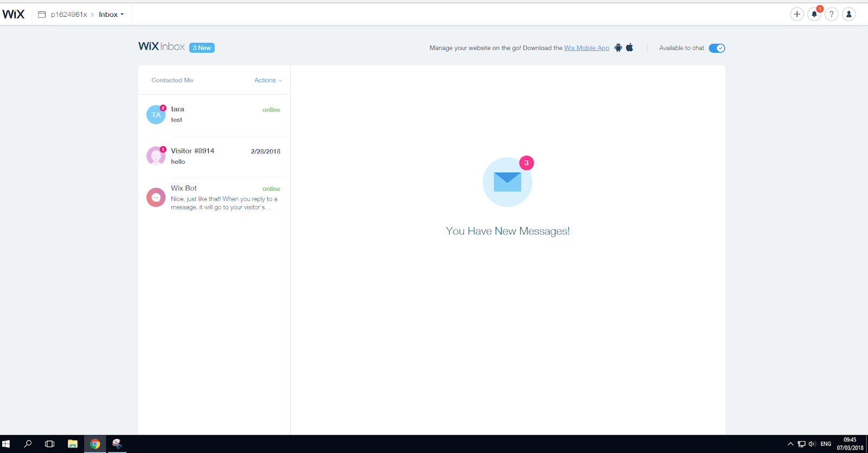Click the Wix Inbox title logo
The height and width of the screenshot is (453, 868).
click(x=162, y=47)
